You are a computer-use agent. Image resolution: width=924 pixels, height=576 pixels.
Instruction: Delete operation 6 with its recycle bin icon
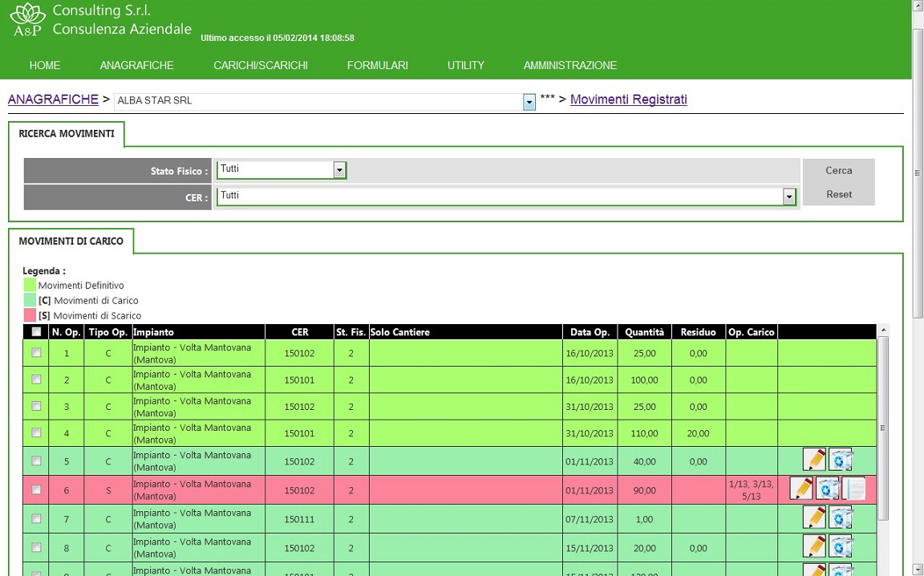click(x=827, y=488)
